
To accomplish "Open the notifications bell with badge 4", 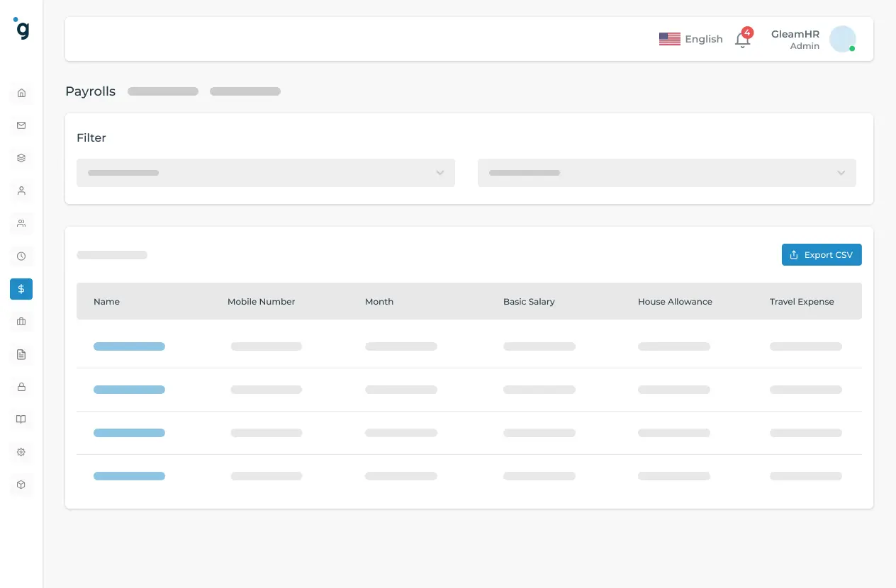I will click(742, 40).
